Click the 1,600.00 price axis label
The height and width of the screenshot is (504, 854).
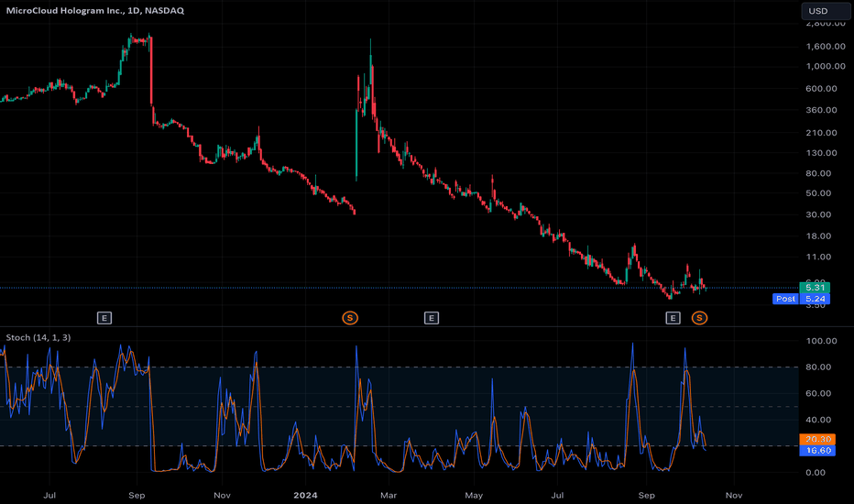pyautogui.click(x=826, y=47)
